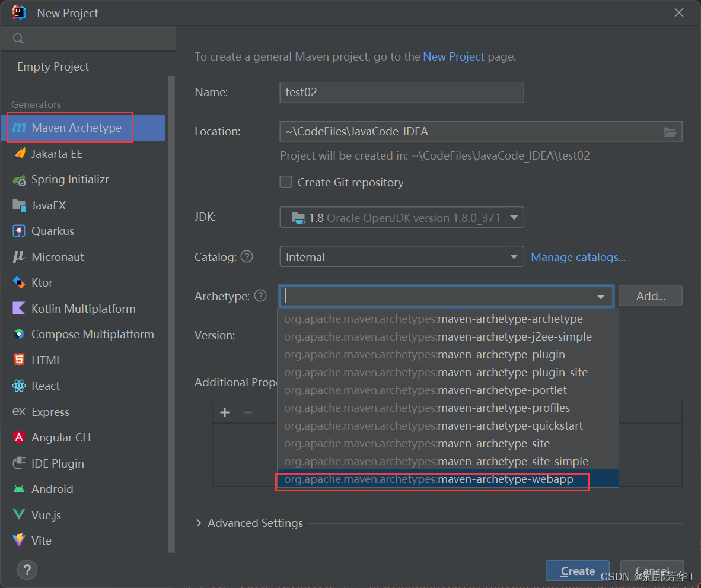Image resolution: width=701 pixels, height=588 pixels.
Task: Click the Micronaut mu icon
Action: click(x=19, y=257)
